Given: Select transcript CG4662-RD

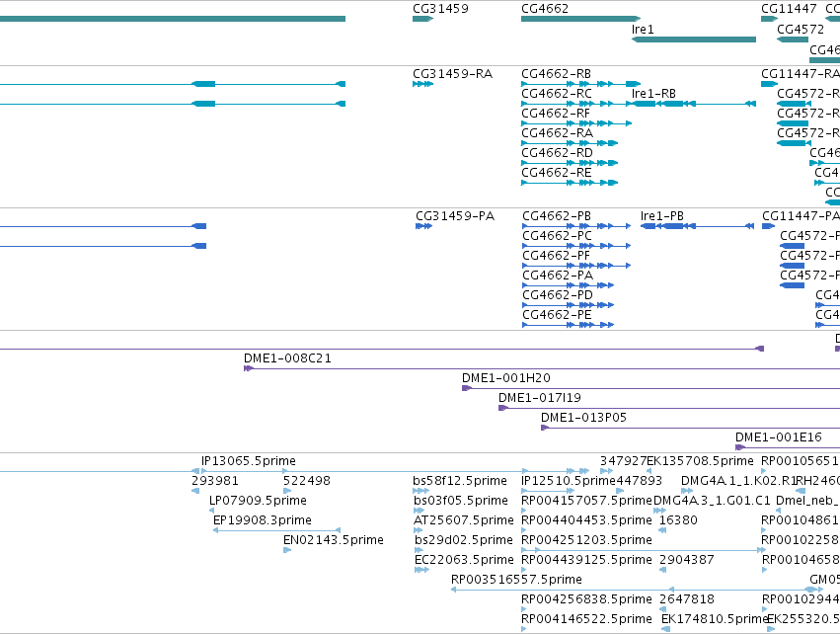Looking at the screenshot, I should point(557,153).
